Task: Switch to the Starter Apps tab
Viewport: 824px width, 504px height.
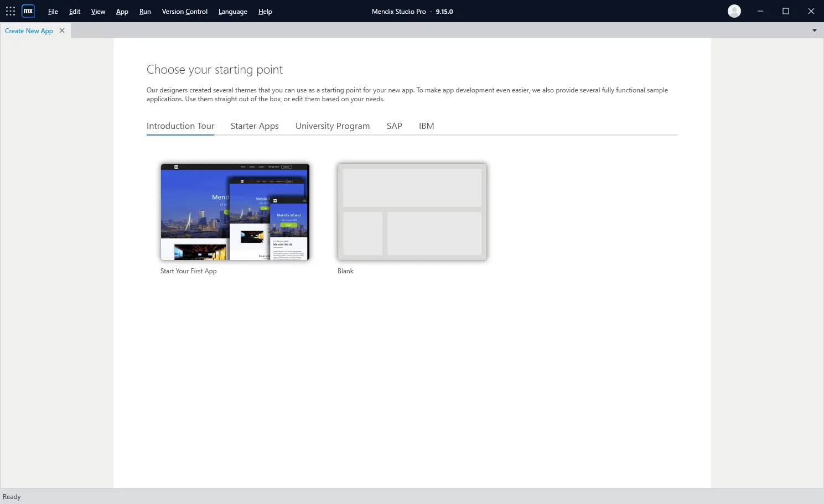Action: (x=255, y=126)
